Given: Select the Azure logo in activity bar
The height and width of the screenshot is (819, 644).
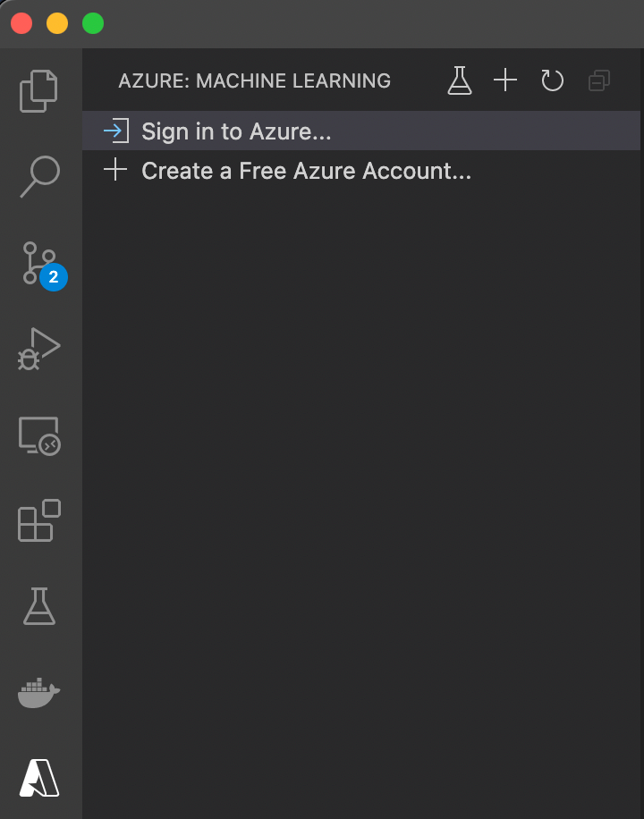Looking at the screenshot, I should 39,778.
